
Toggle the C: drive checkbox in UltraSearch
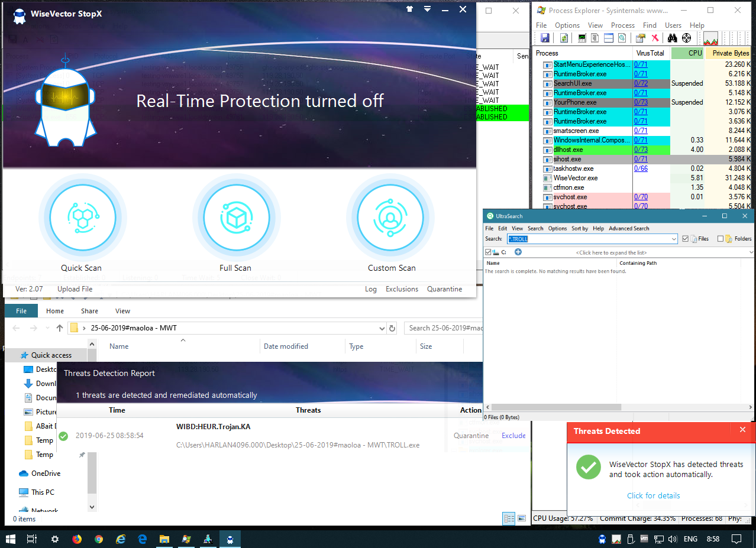click(488, 252)
